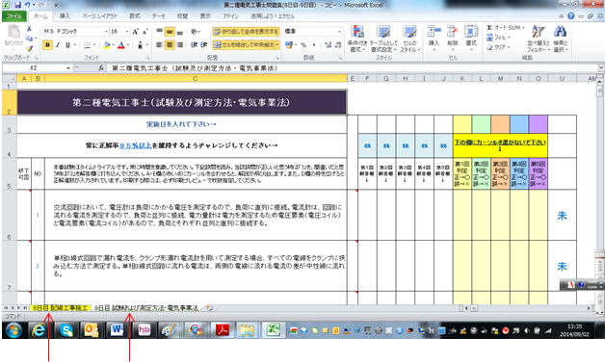Click the Insert cells icon
Image resolution: width=605 pixels, height=364 pixels.
click(434, 32)
